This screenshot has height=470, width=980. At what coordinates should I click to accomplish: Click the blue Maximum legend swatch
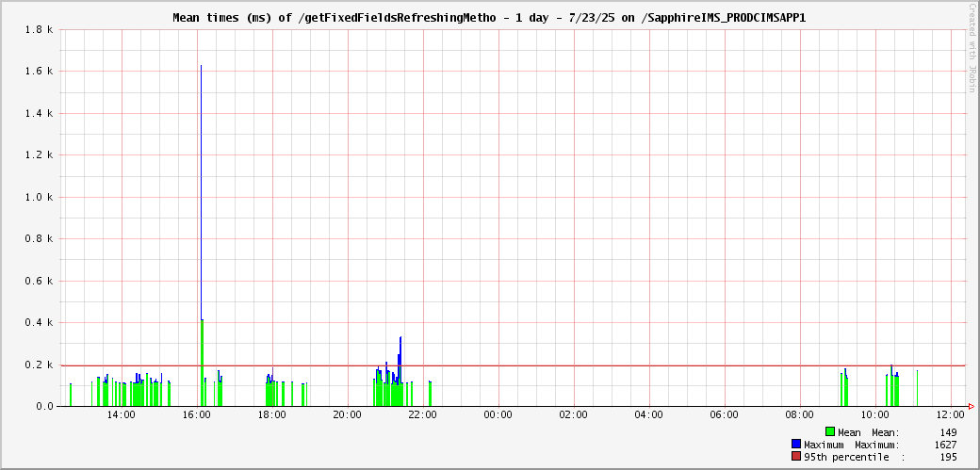tap(795, 445)
